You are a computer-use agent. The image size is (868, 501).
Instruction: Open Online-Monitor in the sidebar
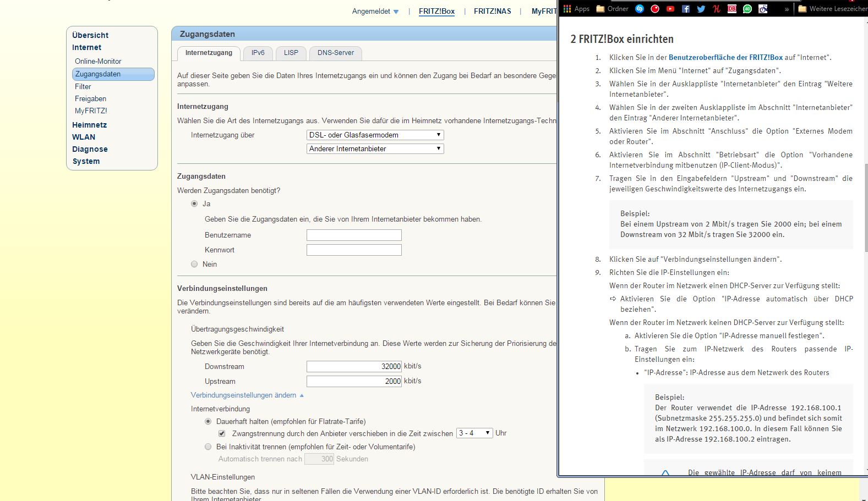pyautogui.click(x=98, y=61)
